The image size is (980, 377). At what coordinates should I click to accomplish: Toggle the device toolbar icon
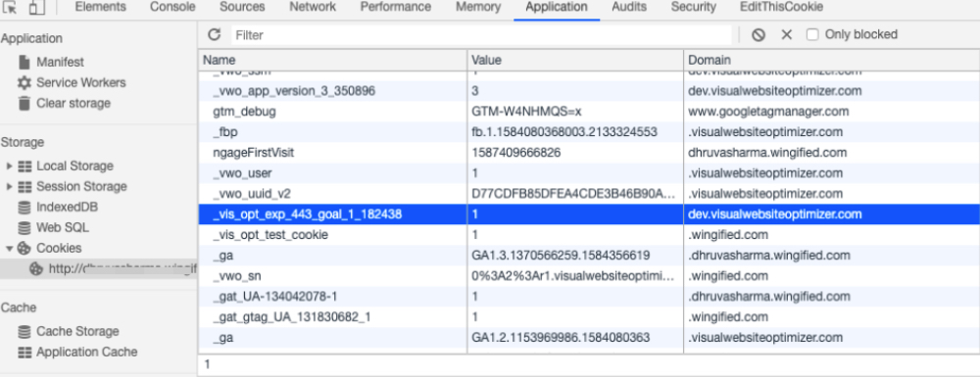[x=36, y=7]
